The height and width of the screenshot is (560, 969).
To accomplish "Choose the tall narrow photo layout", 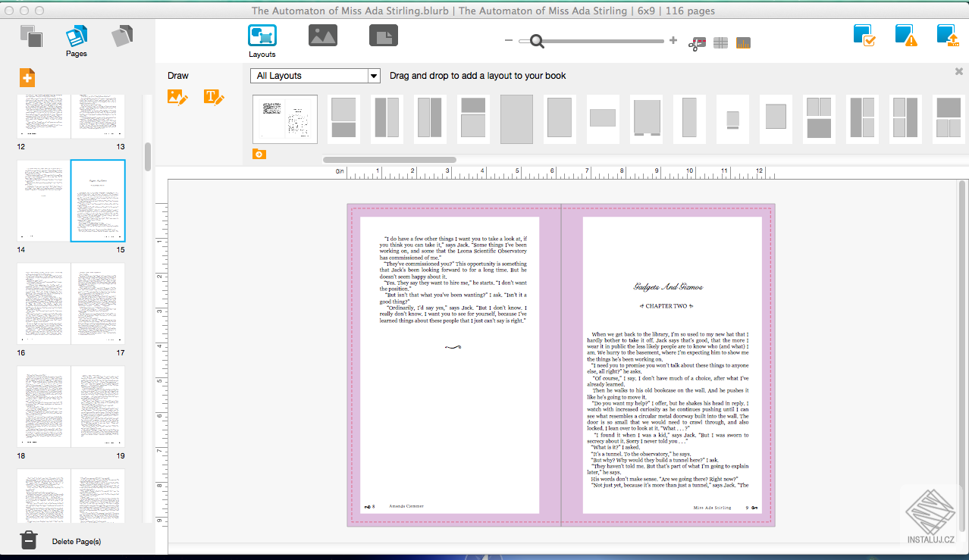I will point(689,119).
